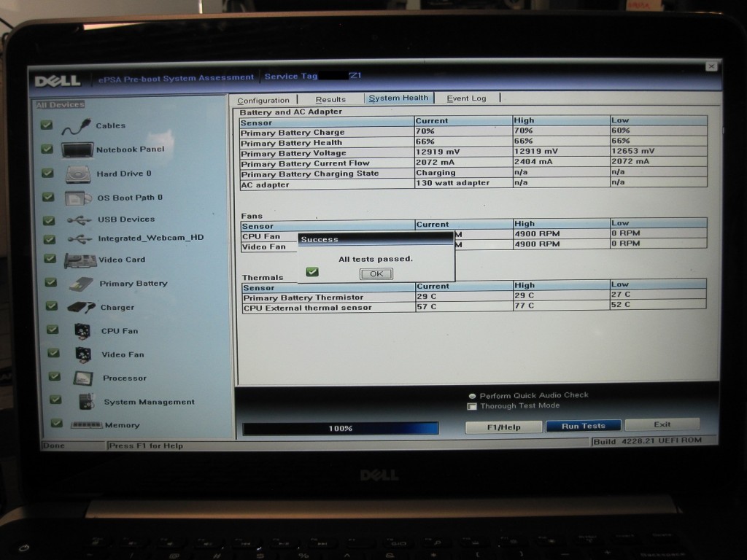Select the Processor chip icon
Image resolution: width=747 pixels, height=560 pixels.
tap(83, 378)
